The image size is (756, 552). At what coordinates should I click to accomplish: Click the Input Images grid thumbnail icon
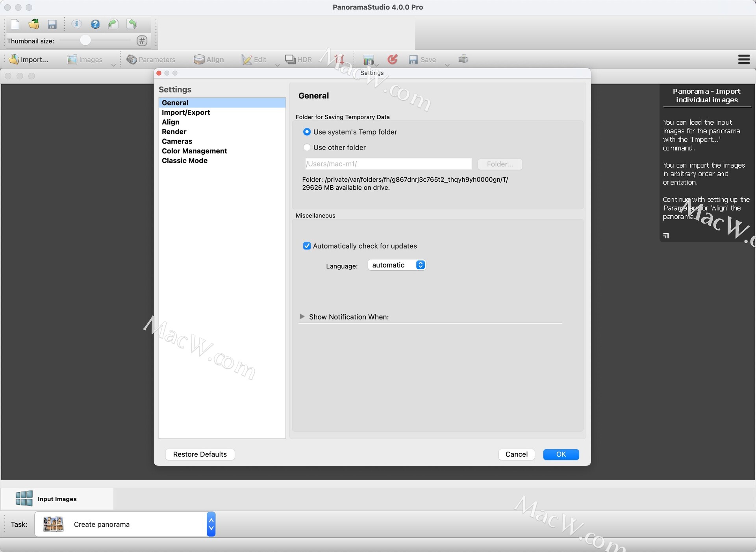tap(24, 498)
